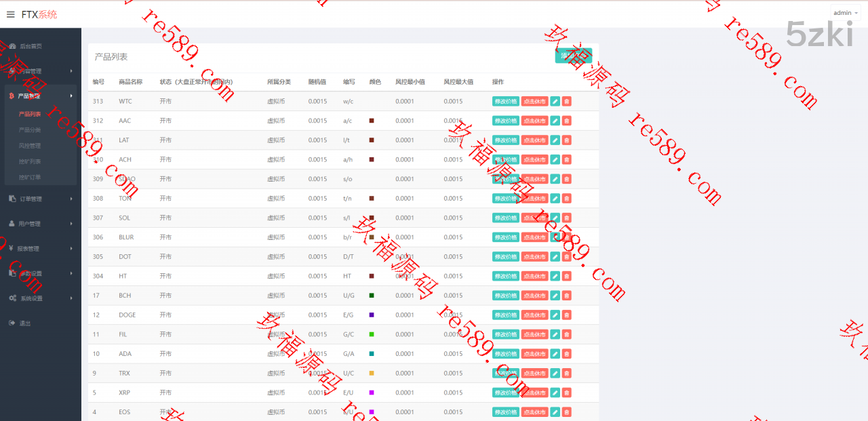Click the green color swatch for BCH
Viewport: 868px width, 421px height.
[372, 296]
